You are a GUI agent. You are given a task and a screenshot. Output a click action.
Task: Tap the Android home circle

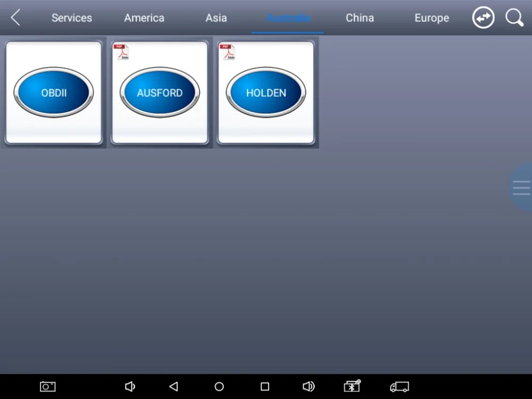(x=219, y=386)
